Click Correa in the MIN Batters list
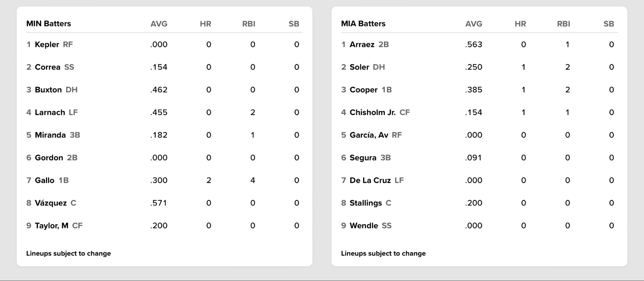 point(48,67)
